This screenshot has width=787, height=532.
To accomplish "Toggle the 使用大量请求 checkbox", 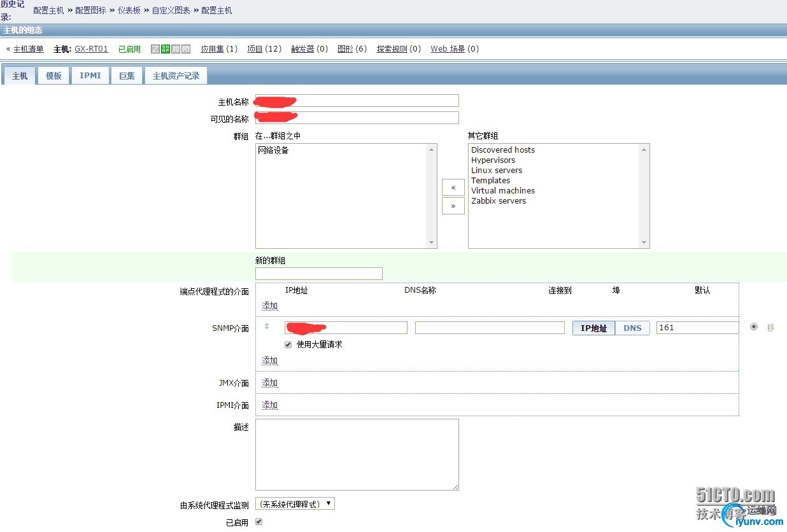I will coord(288,344).
